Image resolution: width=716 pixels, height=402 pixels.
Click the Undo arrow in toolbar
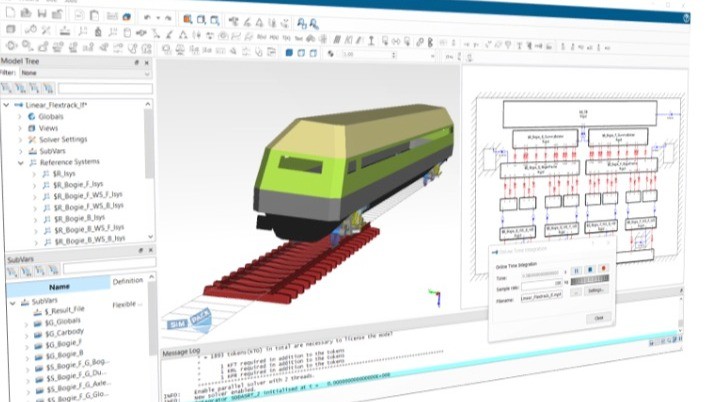(146, 17)
